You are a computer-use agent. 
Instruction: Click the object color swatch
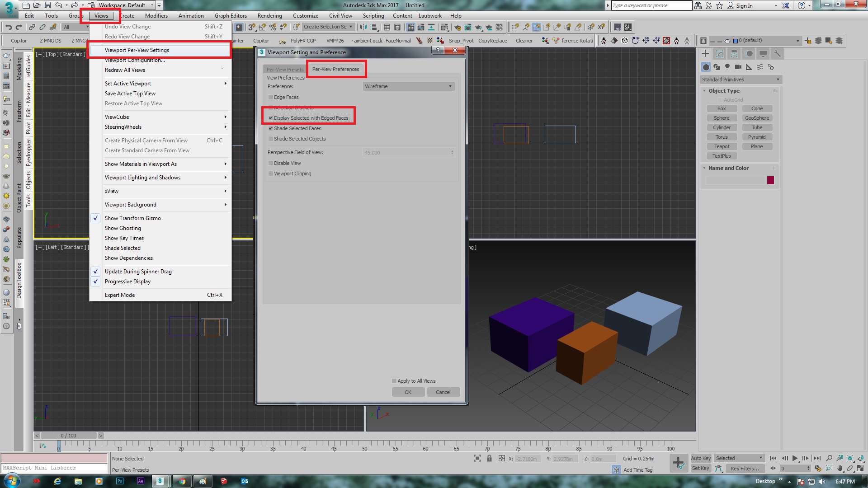point(770,180)
